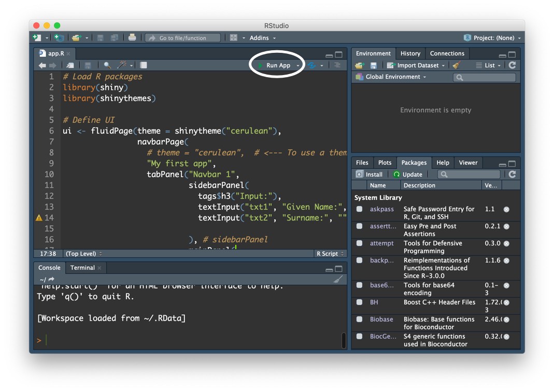This screenshot has height=392, width=554.
Task: Show the editor in a new window
Action: (70, 65)
